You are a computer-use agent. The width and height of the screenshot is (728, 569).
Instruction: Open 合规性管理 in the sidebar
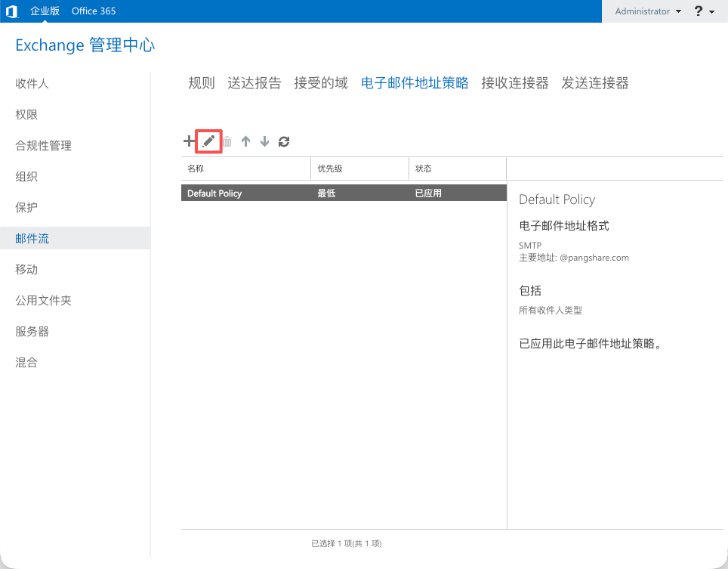44,145
